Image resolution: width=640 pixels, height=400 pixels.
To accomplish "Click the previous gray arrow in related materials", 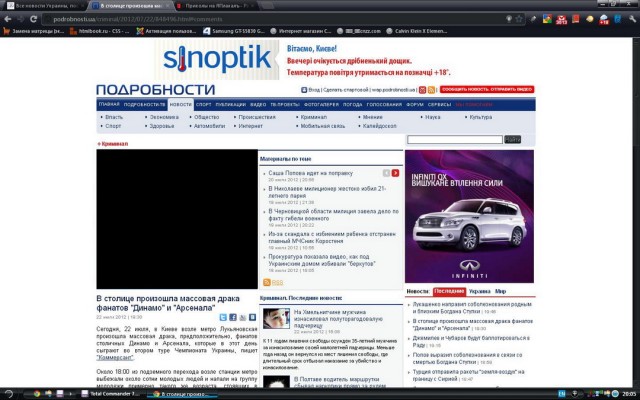I will (386, 173).
